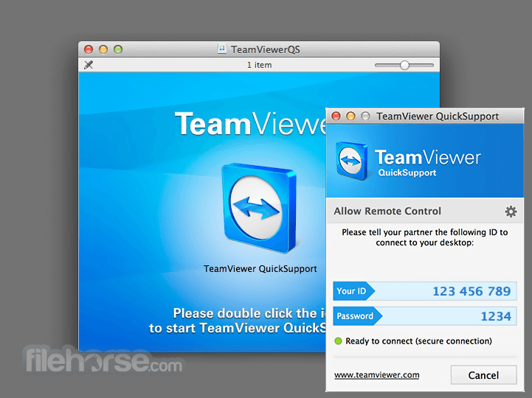Click the 'Allow Remote Control' heading

387,212
